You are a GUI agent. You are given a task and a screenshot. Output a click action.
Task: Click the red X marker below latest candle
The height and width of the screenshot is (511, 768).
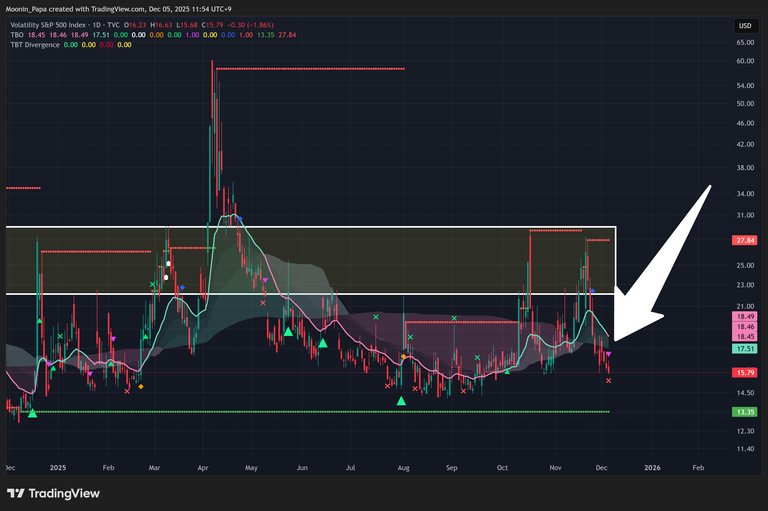609,380
